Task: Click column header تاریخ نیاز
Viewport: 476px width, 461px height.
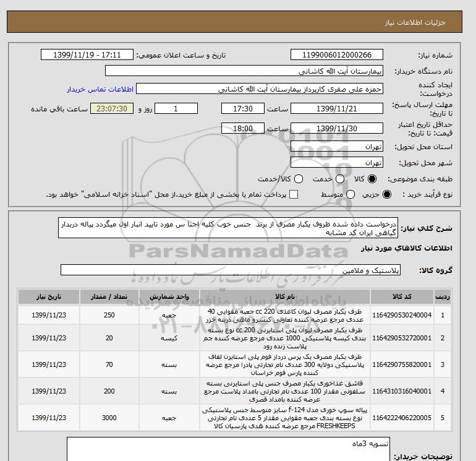Action: pos(49,296)
